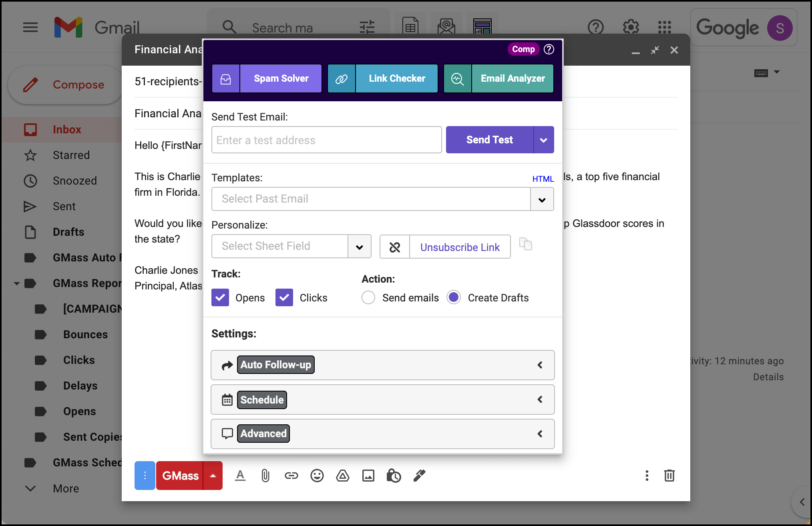Click the Comp badge in GMass panel
Viewport: 812px width, 526px height.
523,49
